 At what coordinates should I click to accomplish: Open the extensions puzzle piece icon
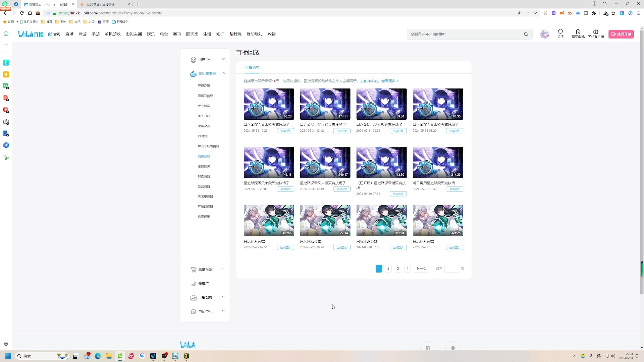click(x=594, y=13)
